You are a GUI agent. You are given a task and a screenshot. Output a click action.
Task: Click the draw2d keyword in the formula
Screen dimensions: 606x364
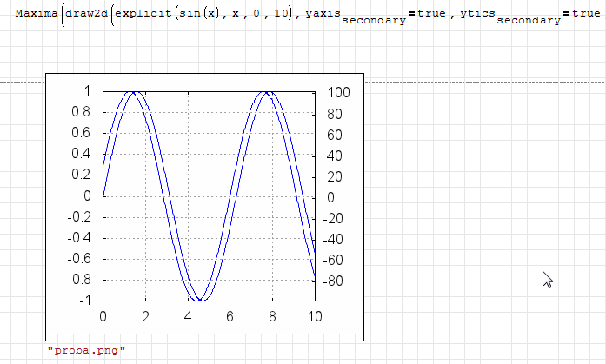(87, 15)
